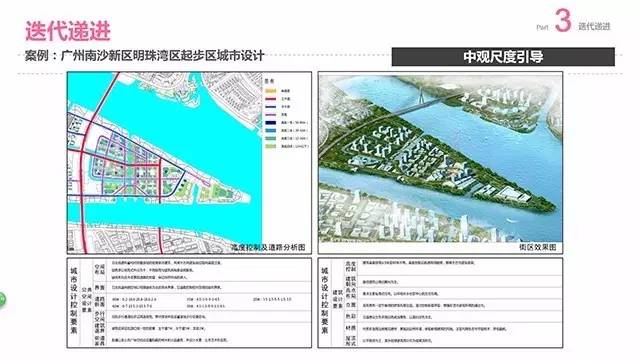Viewport: 640px width, 360px height.
Task: Click the yellow legend swatch on the map
Action: pyautogui.click(x=271, y=91)
